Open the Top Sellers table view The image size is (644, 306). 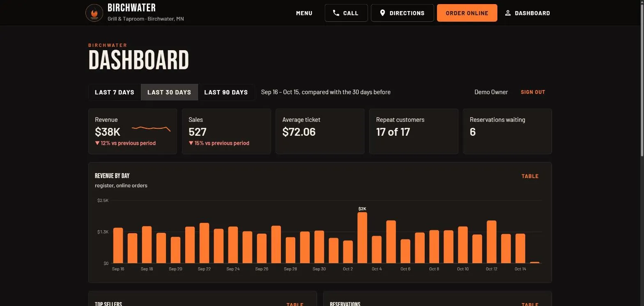click(x=294, y=304)
